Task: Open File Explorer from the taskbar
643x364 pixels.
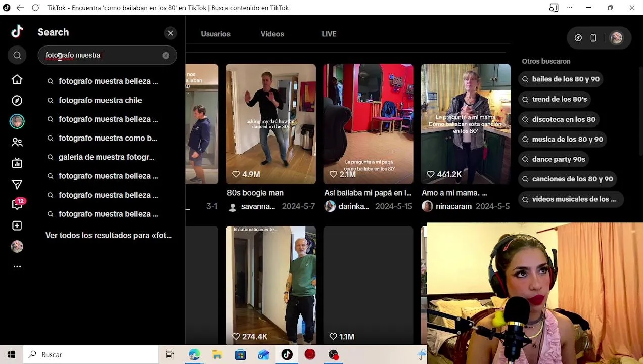Action: [x=217, y=355]
